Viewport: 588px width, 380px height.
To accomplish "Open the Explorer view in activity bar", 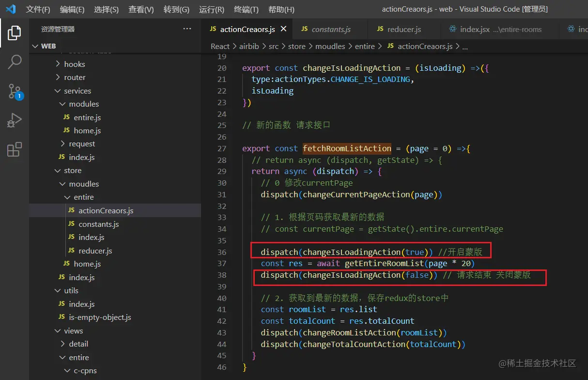I will coord(14,33).
